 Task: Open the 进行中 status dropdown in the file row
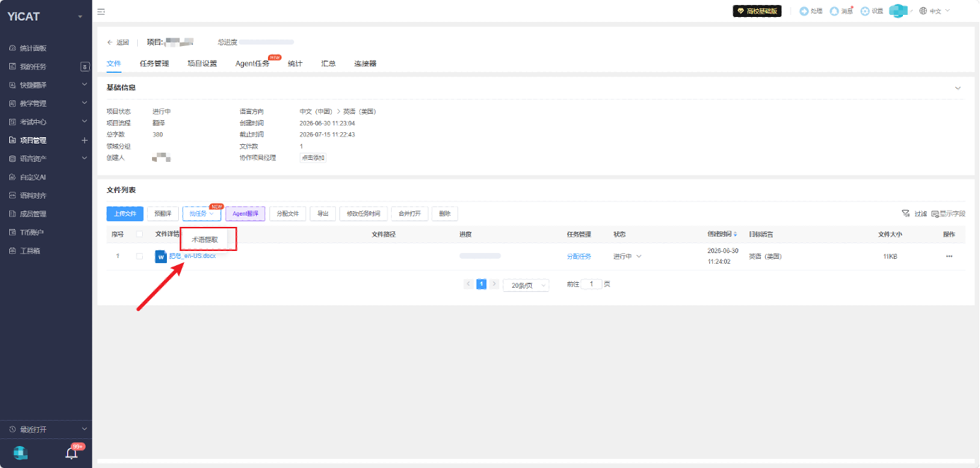(x=627, y=256)
